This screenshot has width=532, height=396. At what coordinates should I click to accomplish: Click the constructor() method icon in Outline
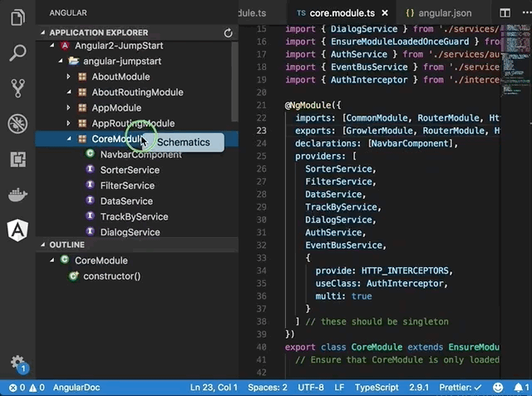click(73, 275)
